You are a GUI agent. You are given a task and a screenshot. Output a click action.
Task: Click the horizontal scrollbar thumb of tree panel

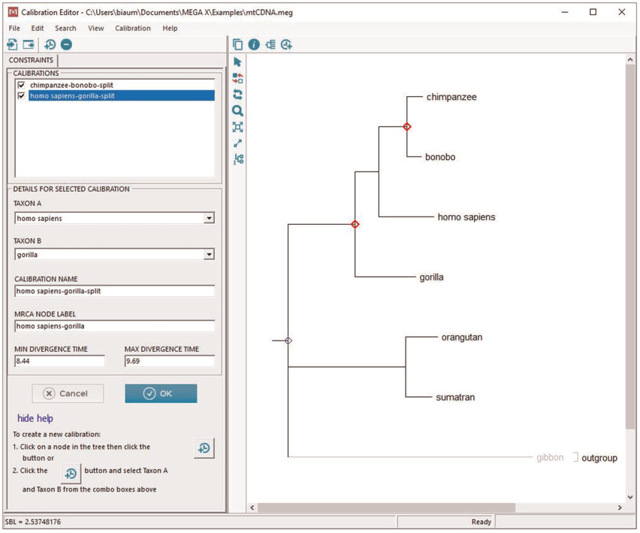(386, 508)
